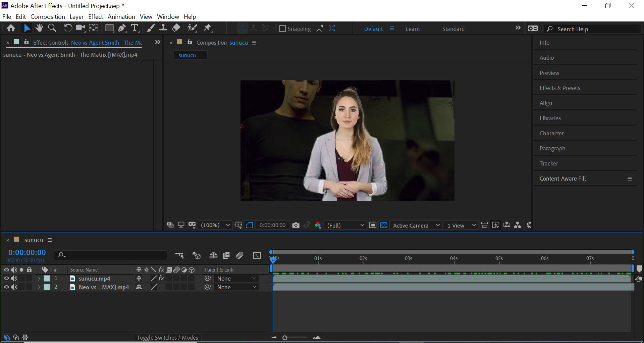Open the Animation menu
The width and height of the screenshot is (644, 343).
click(x=121, y=16)
